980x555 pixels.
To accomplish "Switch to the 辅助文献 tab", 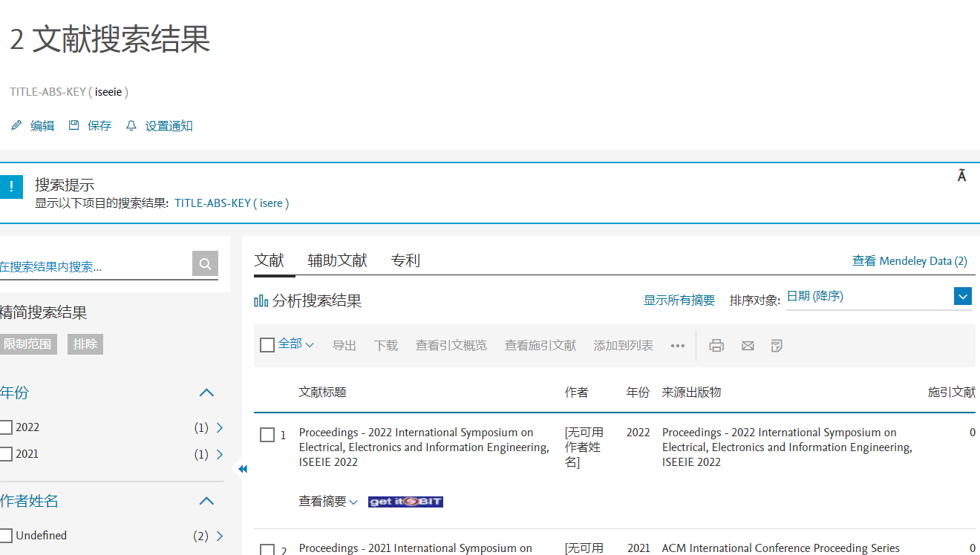I will coord(337,260).
